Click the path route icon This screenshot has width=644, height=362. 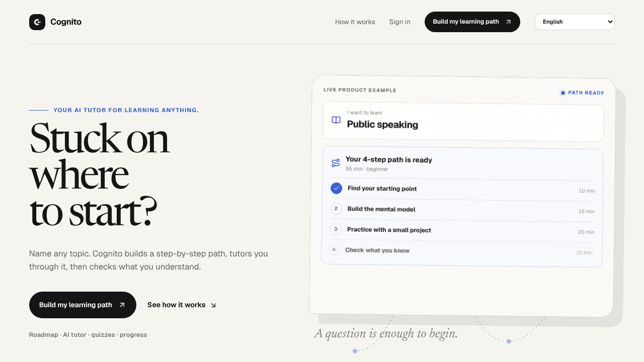coord(336,163)
